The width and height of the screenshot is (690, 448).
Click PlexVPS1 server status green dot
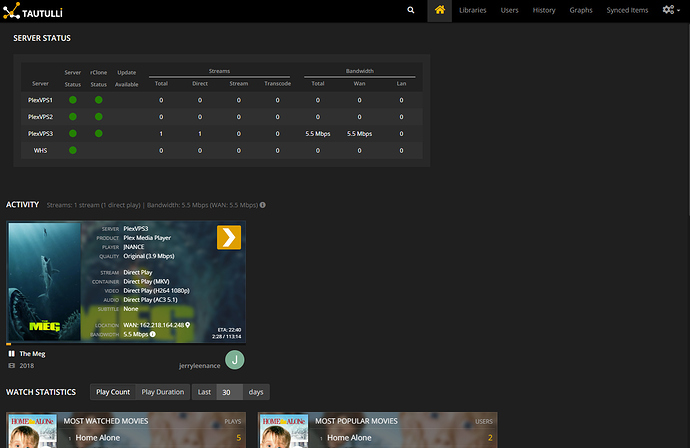tap(73, 100)
